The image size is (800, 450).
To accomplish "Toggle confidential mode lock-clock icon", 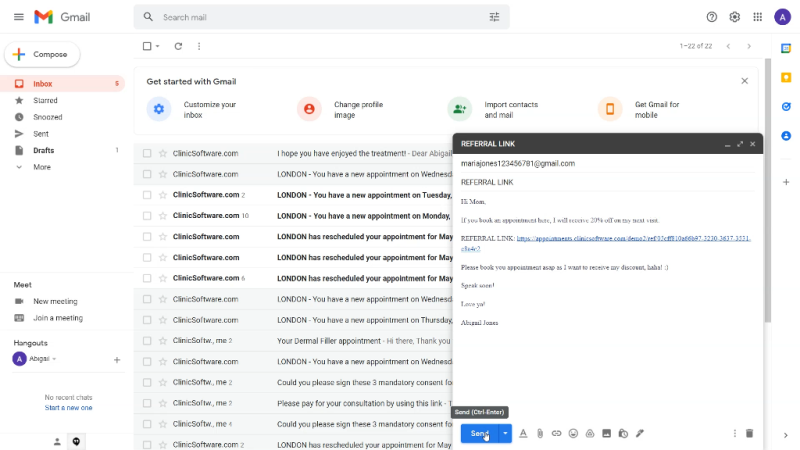I will 623,433.
